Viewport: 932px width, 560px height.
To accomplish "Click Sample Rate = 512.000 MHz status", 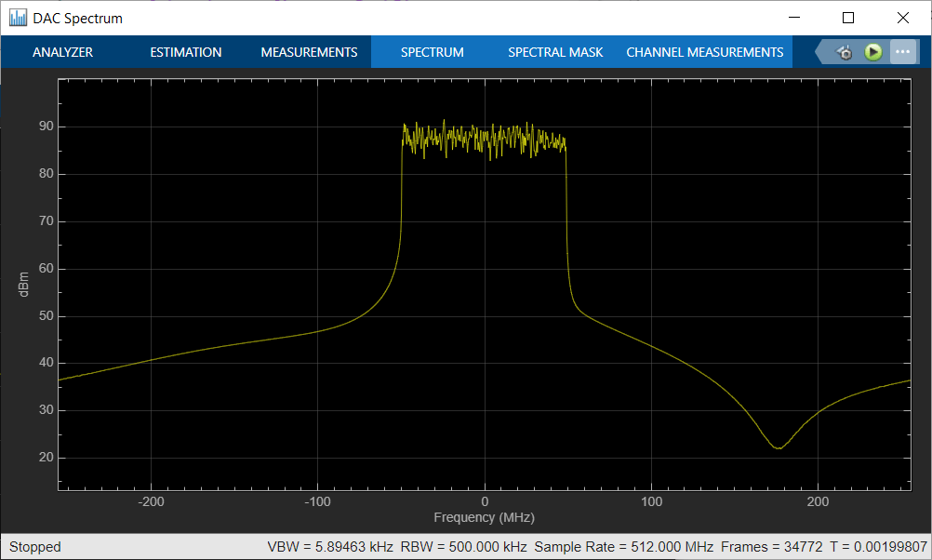I will click(623, 546).
